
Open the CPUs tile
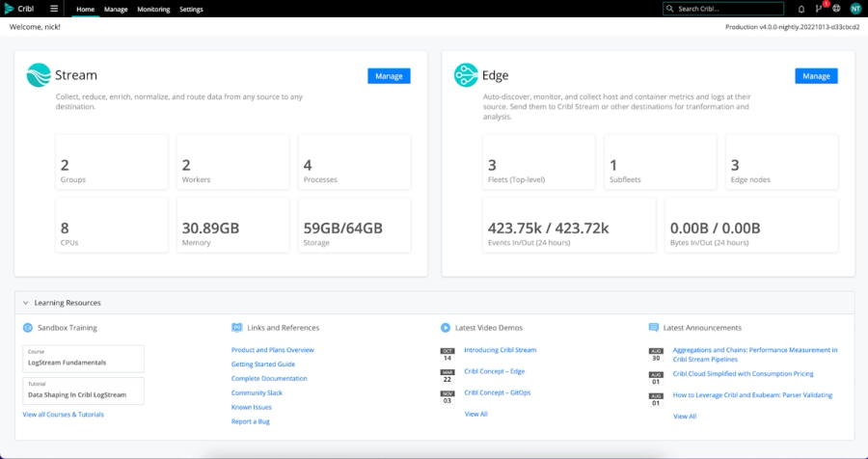[x=112, y=226]
